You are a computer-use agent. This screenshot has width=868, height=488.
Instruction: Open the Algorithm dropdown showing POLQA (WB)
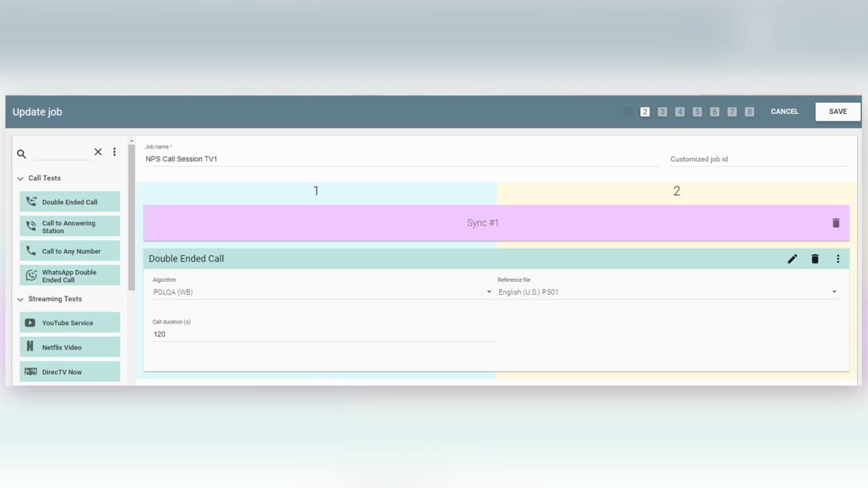[x=489, y=291]
